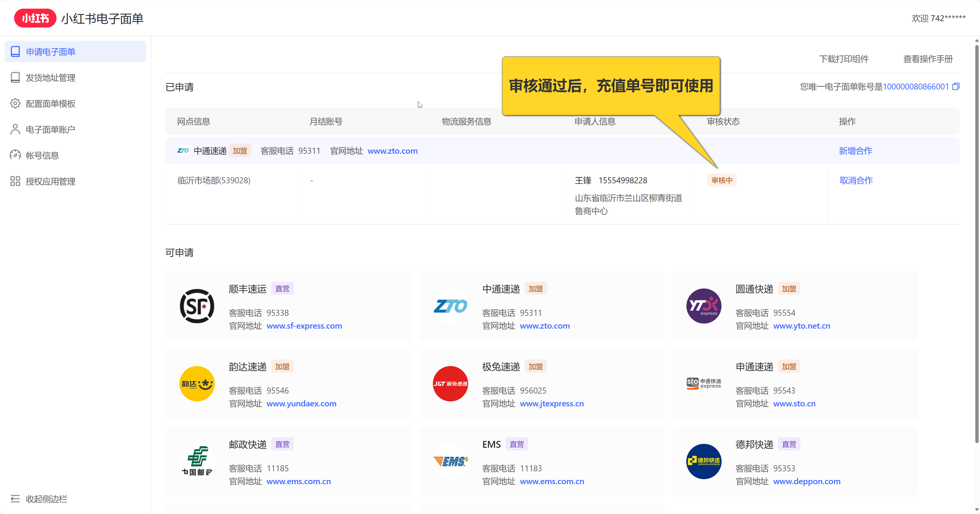Go to 电子面单账户 page
The height and width of the screenshot is (514, 980).
[x=50, y=129]
